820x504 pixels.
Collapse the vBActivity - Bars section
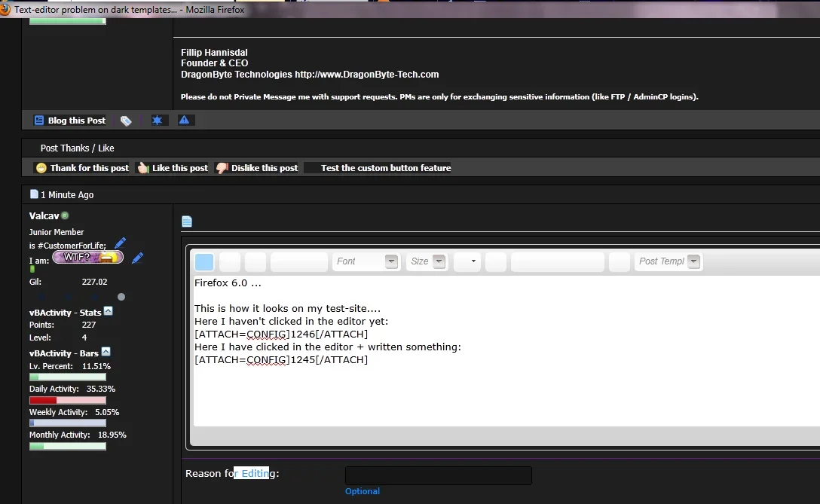[x=106, y=351]
